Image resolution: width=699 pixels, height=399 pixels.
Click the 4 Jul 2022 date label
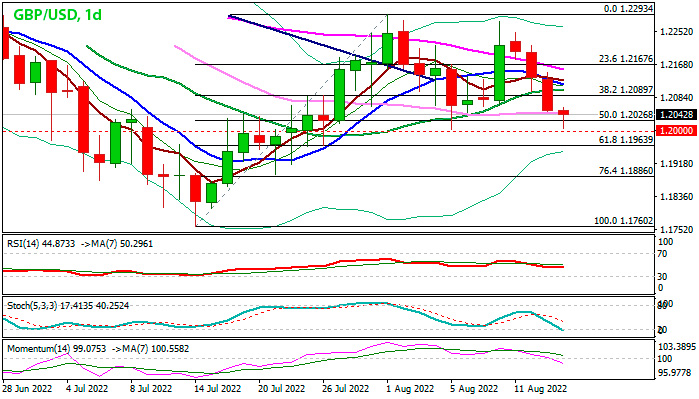(87, 389)
